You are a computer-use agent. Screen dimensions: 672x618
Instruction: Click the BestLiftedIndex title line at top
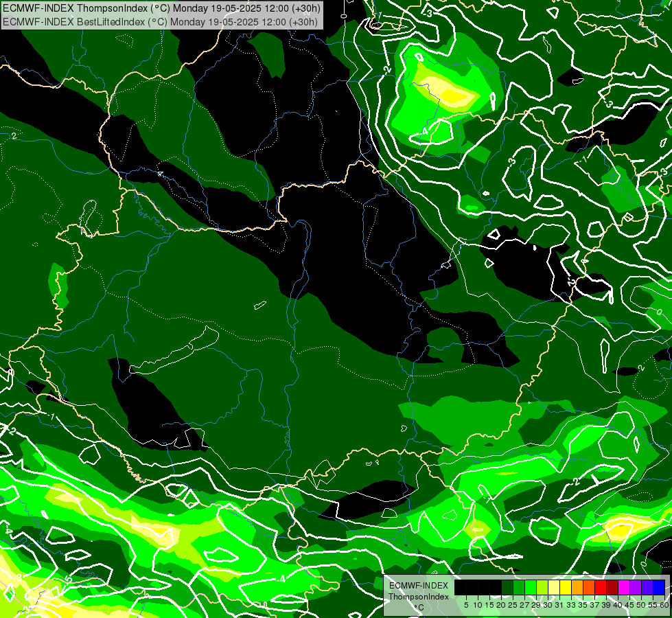[160, 22]
